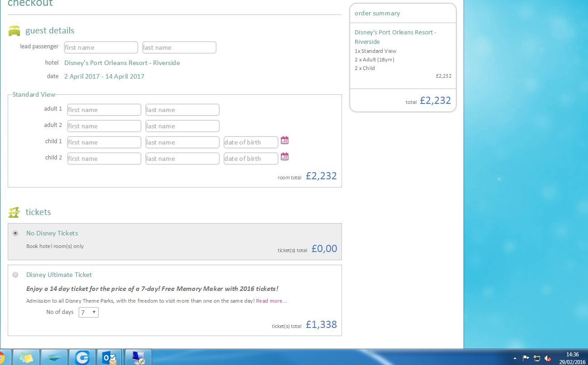This screenshot has height=365, width=588.
Task: Open Action Center flag in system tray
Action: coord(526,358)
